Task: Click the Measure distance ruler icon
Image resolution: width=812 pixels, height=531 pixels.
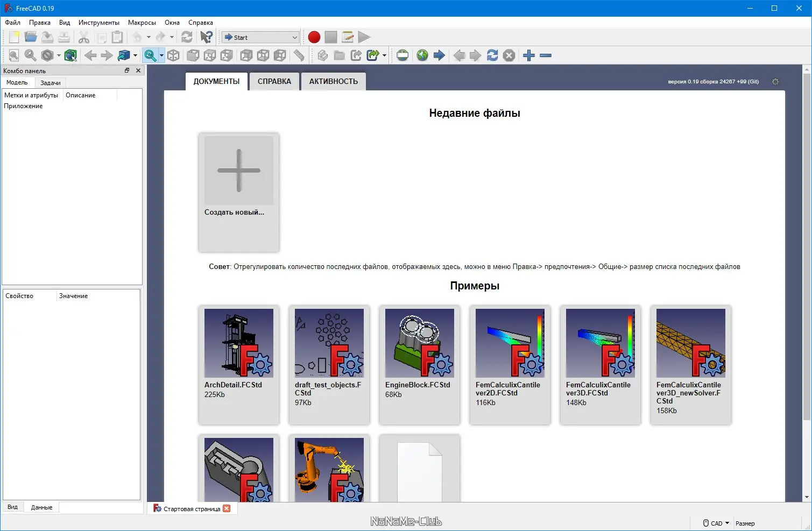Action: [299, 55]
